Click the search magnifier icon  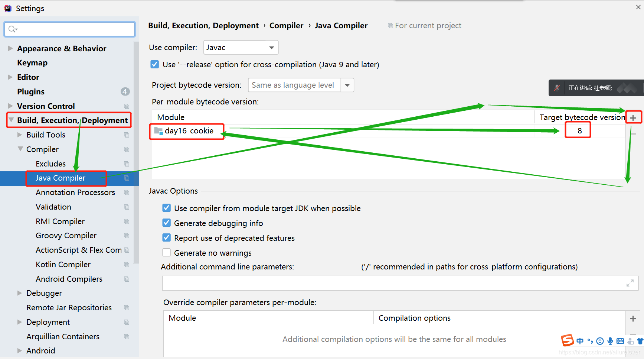tap(12, 29)
